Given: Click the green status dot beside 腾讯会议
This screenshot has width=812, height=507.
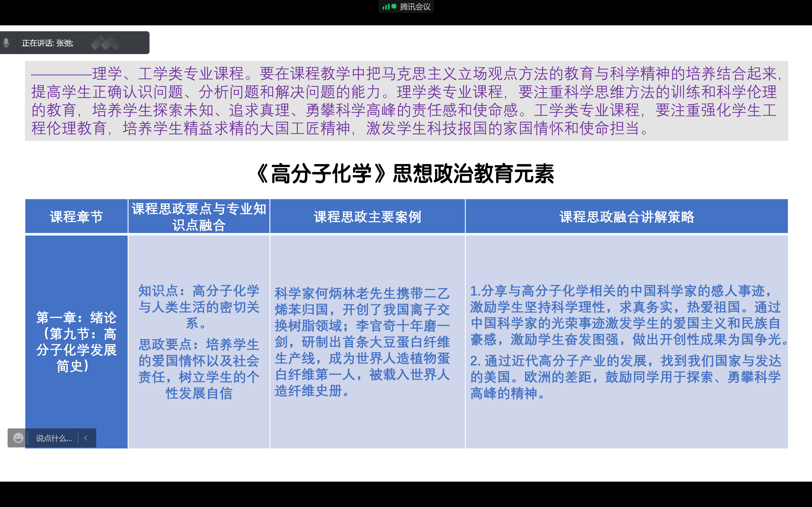Looking at the screenshot, I should tap(394, 6).
